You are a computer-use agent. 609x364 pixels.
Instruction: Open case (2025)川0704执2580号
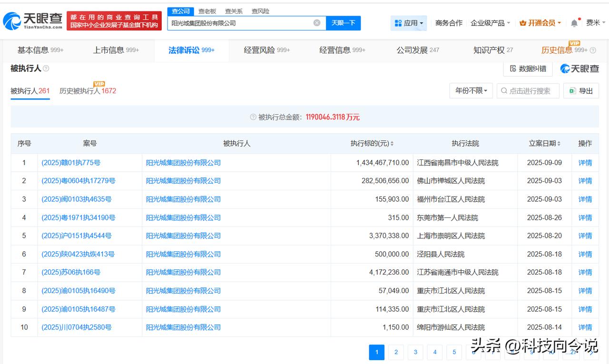click(x=77, y=327)
